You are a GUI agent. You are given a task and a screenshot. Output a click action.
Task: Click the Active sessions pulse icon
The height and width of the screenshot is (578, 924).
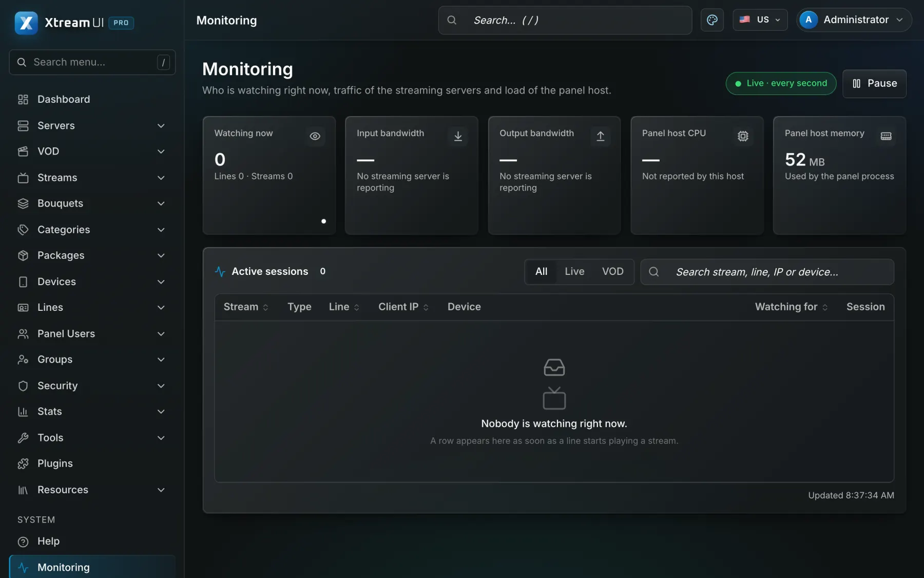click(x=220, y=271)
